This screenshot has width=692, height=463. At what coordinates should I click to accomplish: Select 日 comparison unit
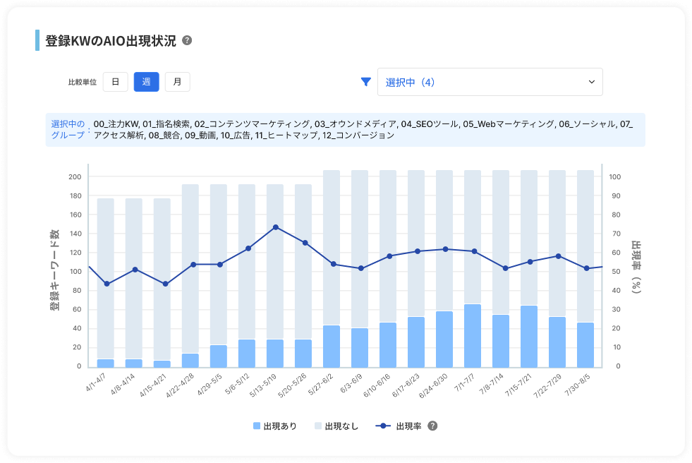pyautogui.click(x=116, y=82)
